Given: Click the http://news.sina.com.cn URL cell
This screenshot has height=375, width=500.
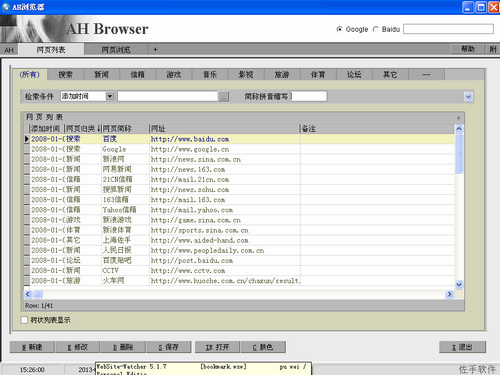Looking at the screenshot, I should click(225, 159).
